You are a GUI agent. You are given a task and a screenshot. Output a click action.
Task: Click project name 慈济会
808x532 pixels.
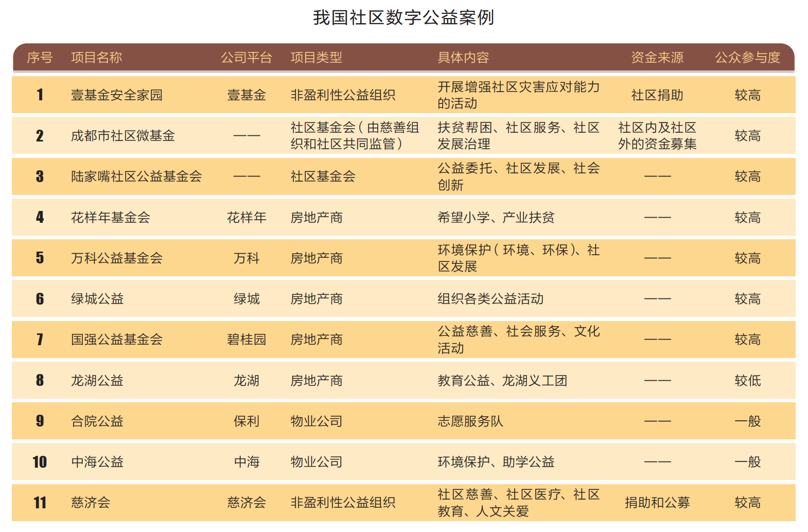[91, 503]
